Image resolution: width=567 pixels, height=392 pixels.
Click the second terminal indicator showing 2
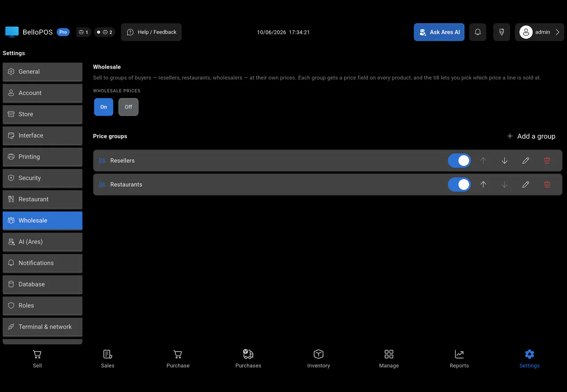(x=104, y=32)
